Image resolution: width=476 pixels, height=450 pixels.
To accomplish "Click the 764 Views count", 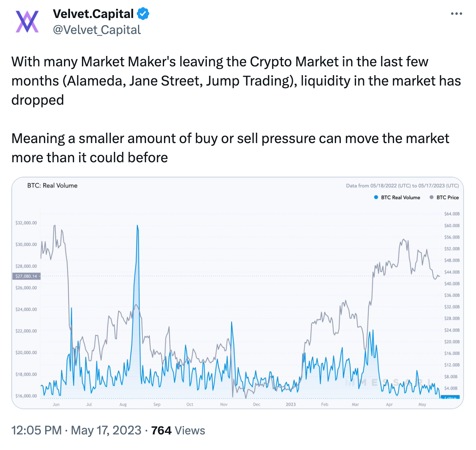I will [178, 430].
